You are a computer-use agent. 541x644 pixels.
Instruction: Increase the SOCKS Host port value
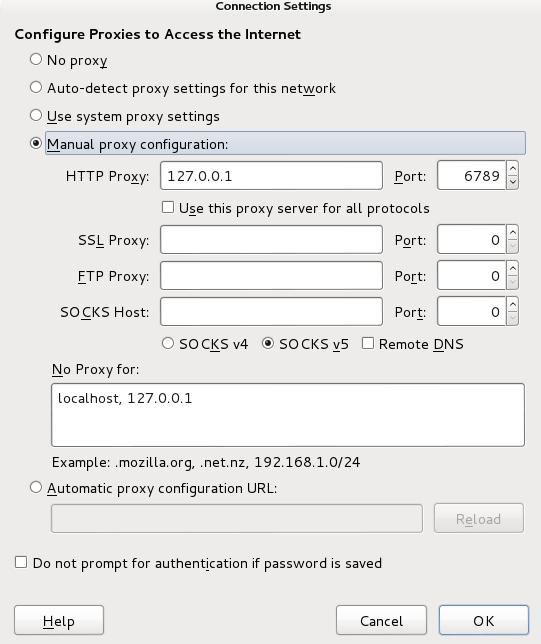[512, 305]
